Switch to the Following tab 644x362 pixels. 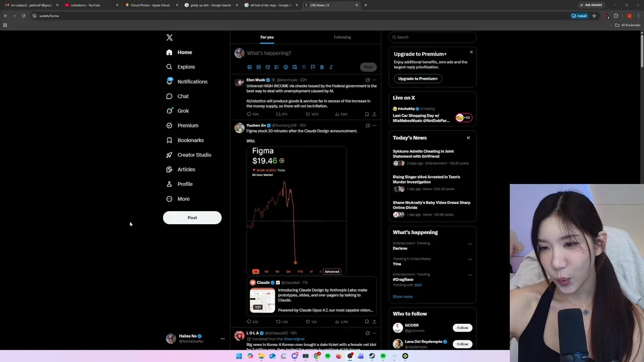coord(342,37)
